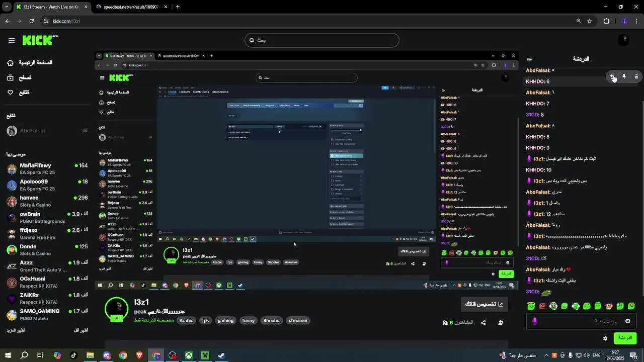
Task: Open the emoji picker smiley in chat
Action: (627, 321)
